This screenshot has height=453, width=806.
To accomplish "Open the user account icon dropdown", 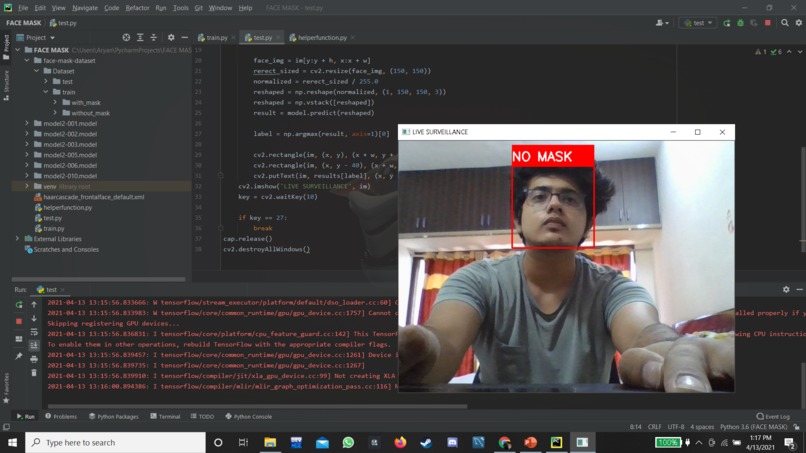I will click(x=662, y=23).
